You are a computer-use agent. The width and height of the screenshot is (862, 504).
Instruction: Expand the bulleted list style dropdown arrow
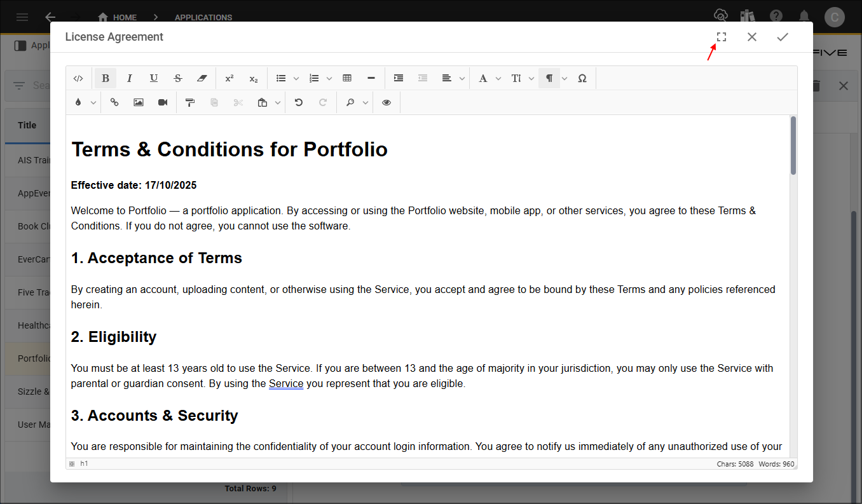(x=296, y=78)
